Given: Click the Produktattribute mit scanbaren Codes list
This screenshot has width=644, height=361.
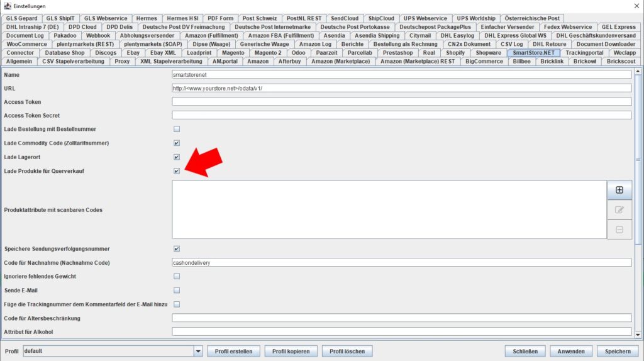Looking at the screenshot, I should [389, 209].
